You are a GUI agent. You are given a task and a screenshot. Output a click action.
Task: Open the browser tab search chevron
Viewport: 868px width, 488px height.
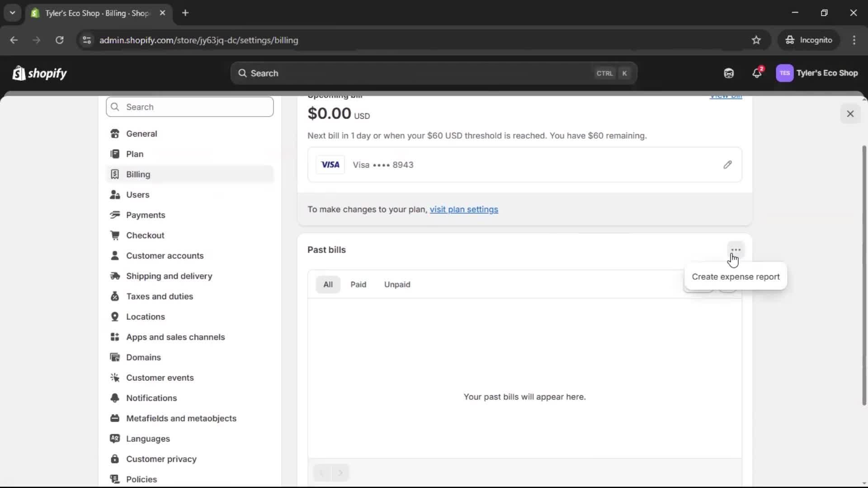[13, 13]
